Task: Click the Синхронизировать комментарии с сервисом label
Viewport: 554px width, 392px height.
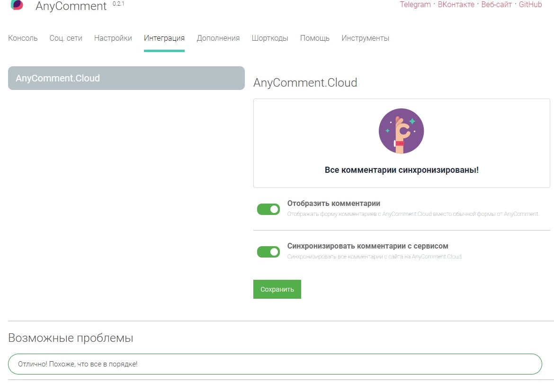Action: click(x=367, y=246)
